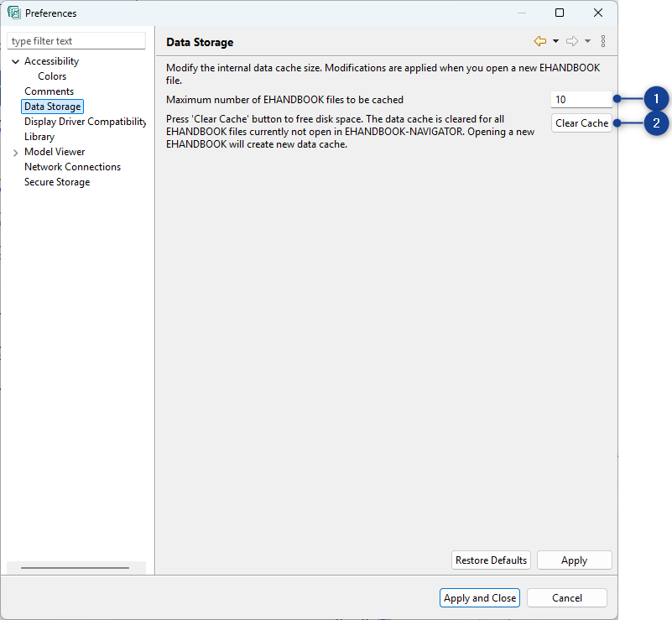Select the Model Viewer preference page

[x=55, y=152]
